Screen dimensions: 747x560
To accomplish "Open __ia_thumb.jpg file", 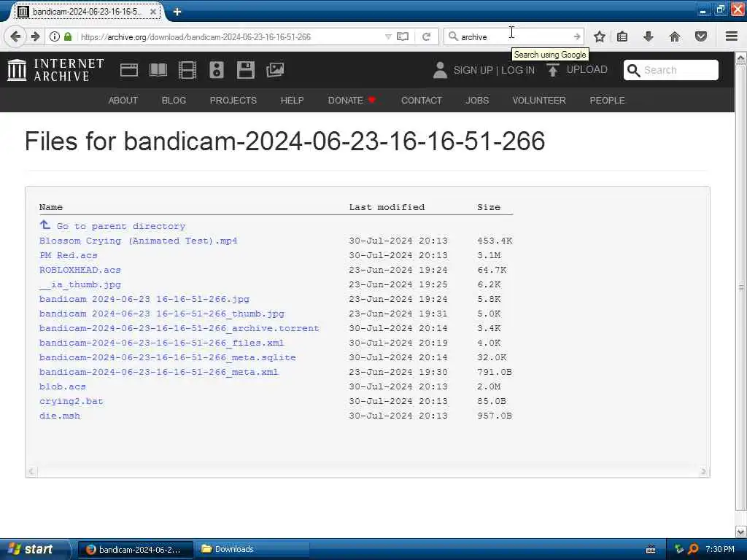I will pyautogui.click(x=80, y=284).
